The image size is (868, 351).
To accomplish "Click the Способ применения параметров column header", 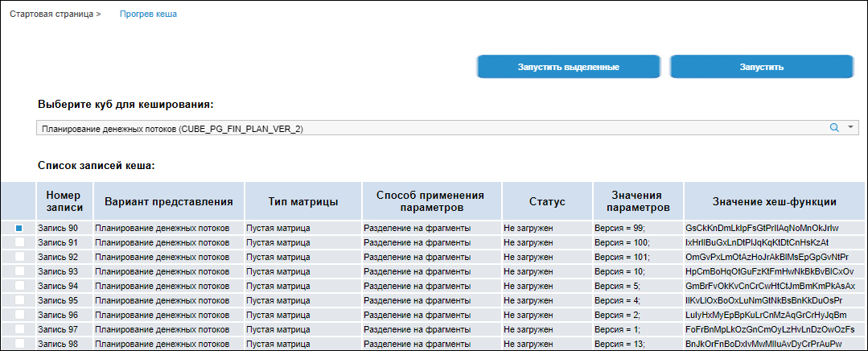I will (432, 201).
